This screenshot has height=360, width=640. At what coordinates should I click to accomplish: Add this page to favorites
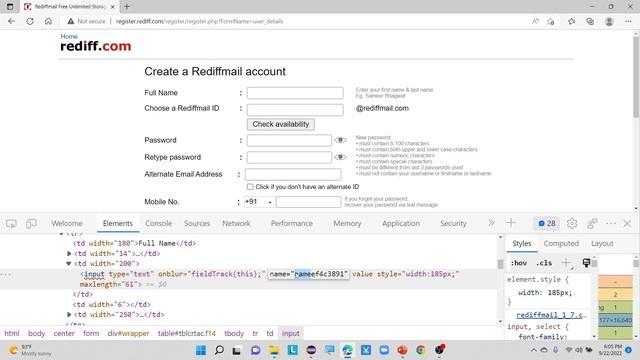551,21
